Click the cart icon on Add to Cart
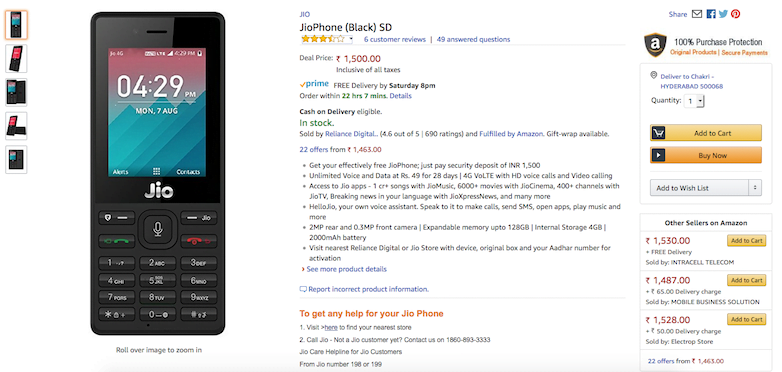 click(658, 133)
